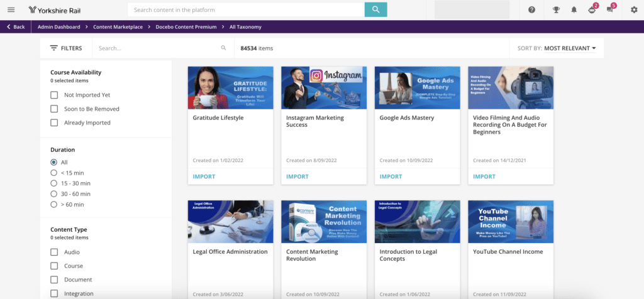Select the 15 - 30 min duration option
The width and height of the screenshot is (644, 299).
click(x=54, y=183)
